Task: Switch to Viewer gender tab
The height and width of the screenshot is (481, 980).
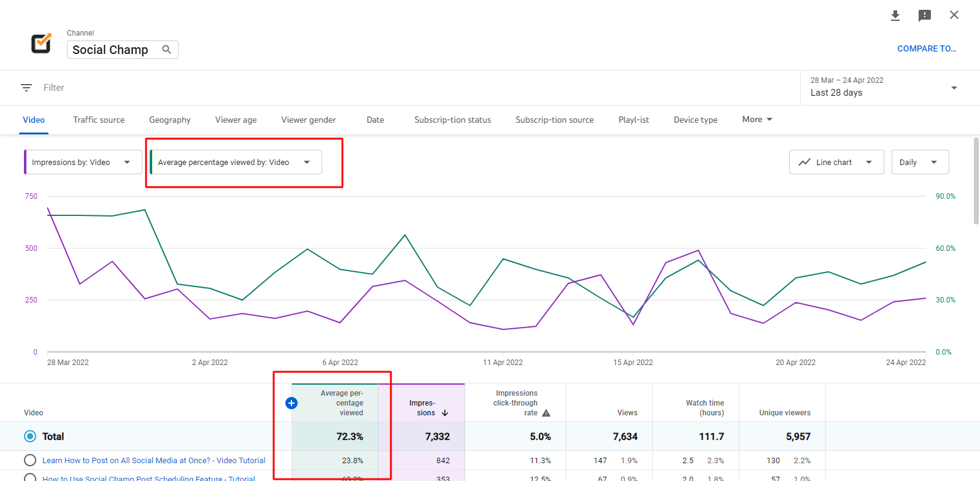Action: [309, 120]
